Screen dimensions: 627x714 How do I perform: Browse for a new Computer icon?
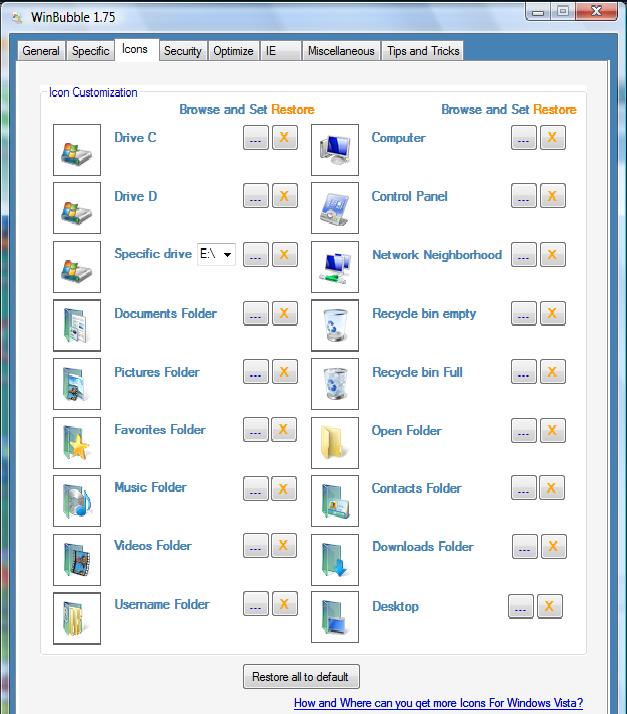[x=524, y=138]
